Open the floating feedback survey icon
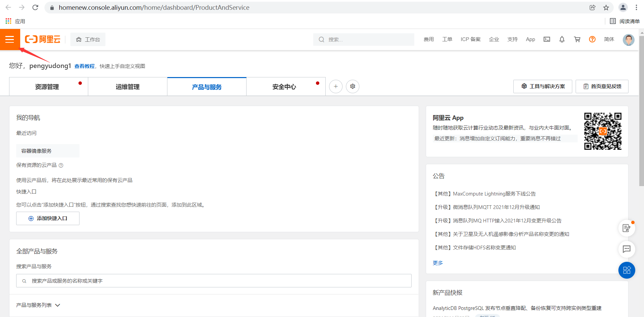This screenshot has width=644, height=317. click(626, 228)
